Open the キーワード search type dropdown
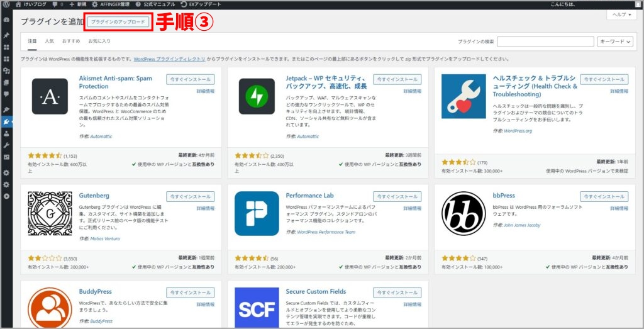Image resolution: width=644 pixels, height=329 pixels. pyautogui.click(x=614, y=42)
